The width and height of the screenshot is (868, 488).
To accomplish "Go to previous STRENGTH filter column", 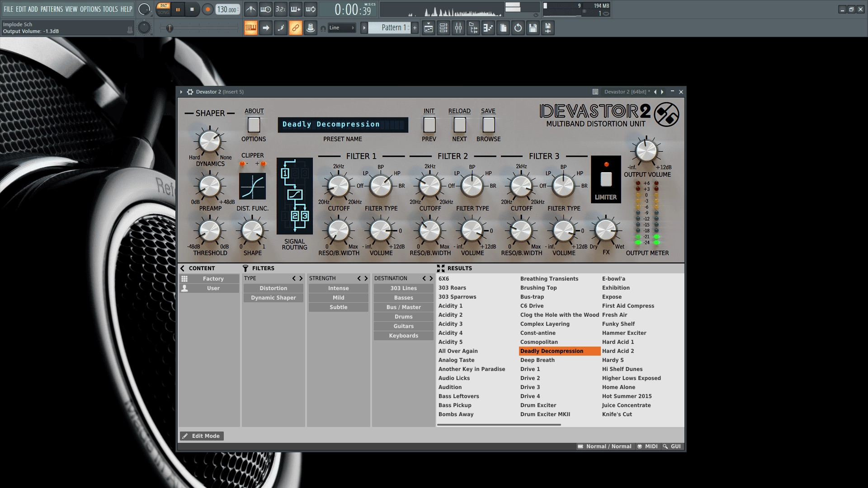I will tap(359, 278).
